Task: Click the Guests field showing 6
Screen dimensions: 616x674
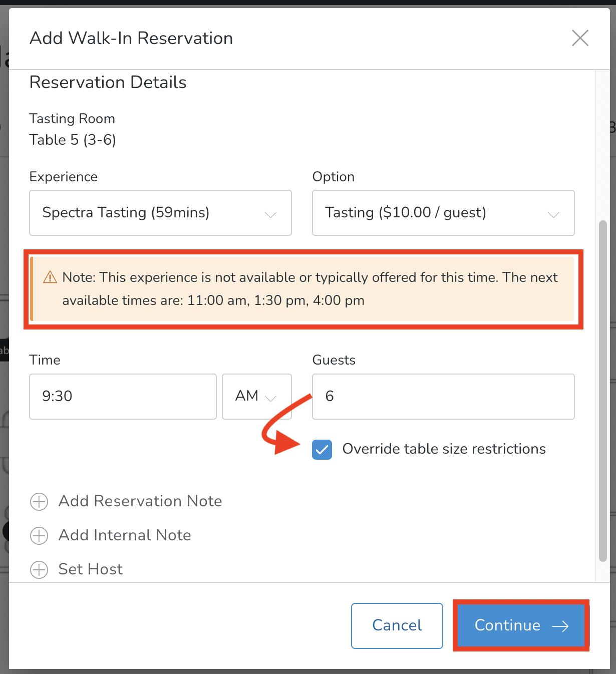Action: pyautogui.click(x=443, y=396)
